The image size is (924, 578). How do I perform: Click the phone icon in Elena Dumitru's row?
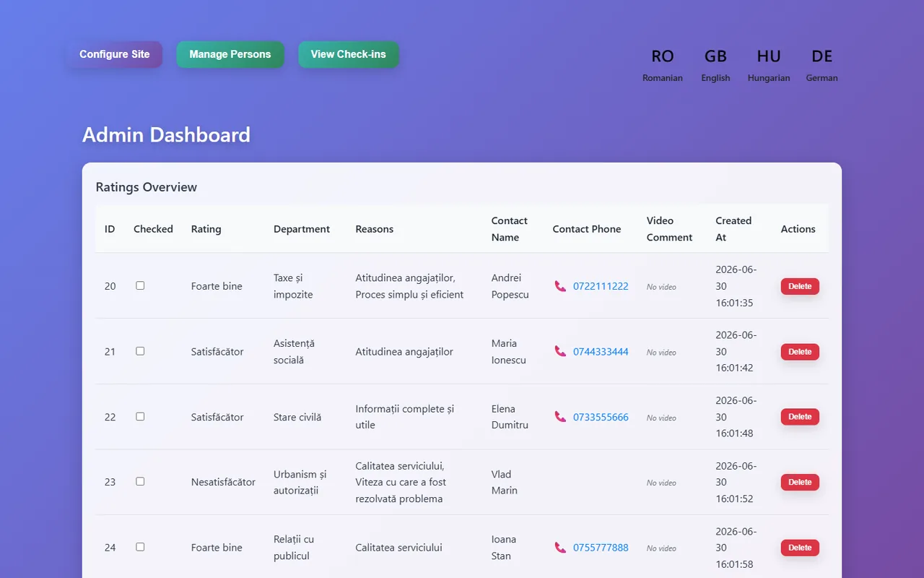click(x=560, y=417)
